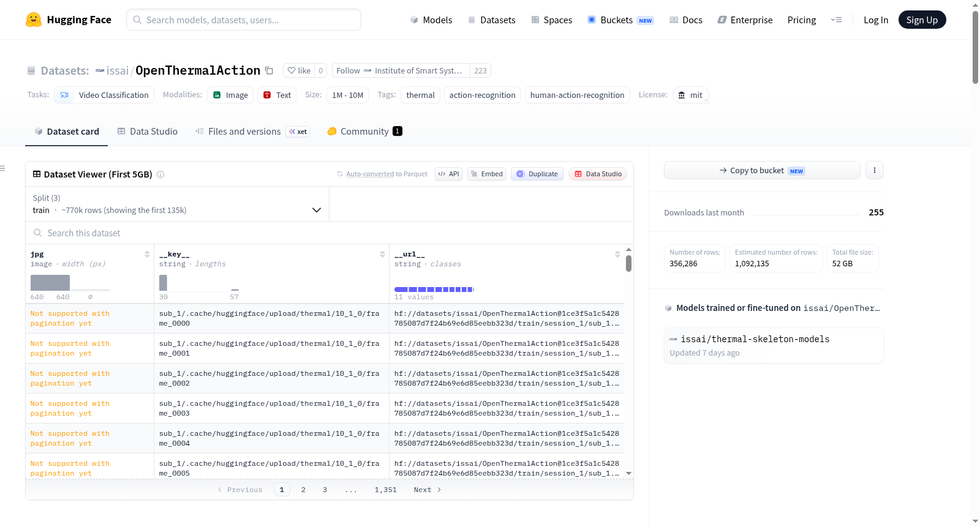
Task: Click the jpg width histogram bar
Action: [x=50, y=283]
